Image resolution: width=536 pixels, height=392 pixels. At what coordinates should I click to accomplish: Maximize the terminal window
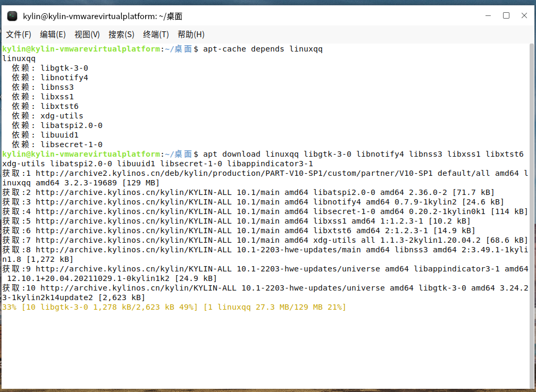[506, 16]
